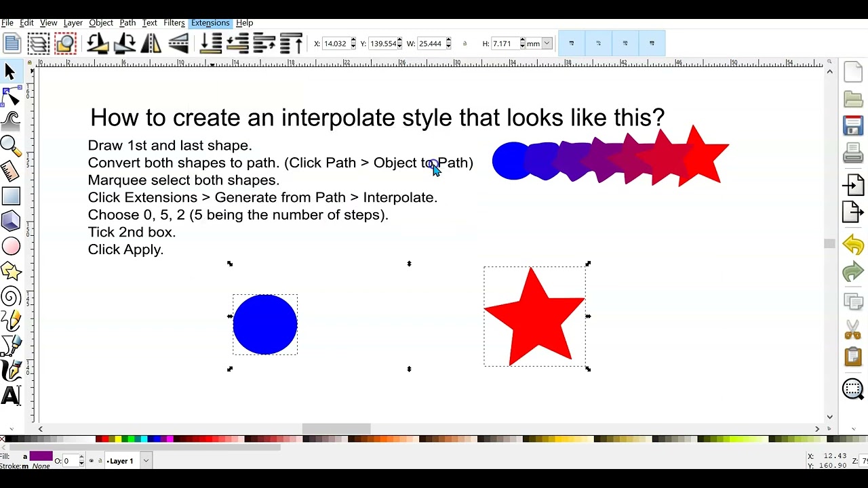Toggle width/height lock ratio
Screen dimensions: 868x488
[x=465, y=43]
